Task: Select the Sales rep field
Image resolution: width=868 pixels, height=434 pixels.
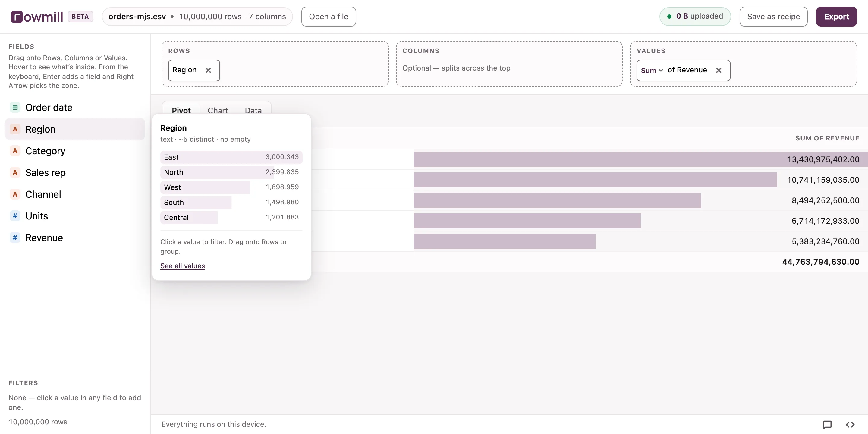Action: pyautogui.click(x=75, y=172)
